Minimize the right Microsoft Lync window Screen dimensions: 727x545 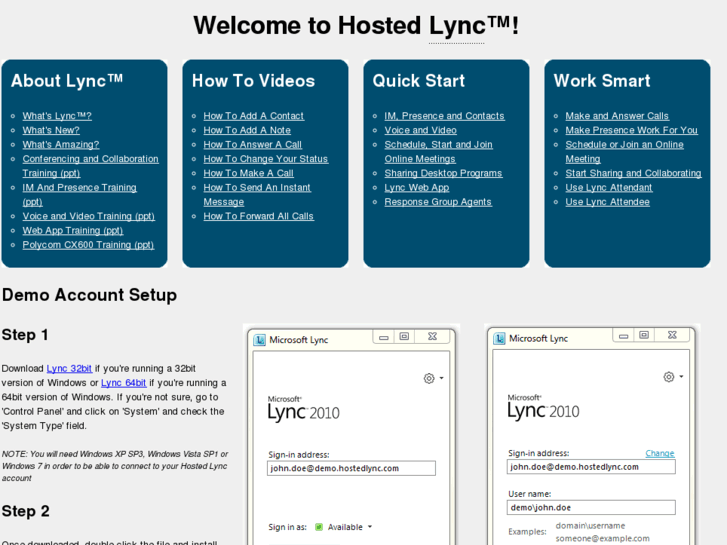[623, 336]
